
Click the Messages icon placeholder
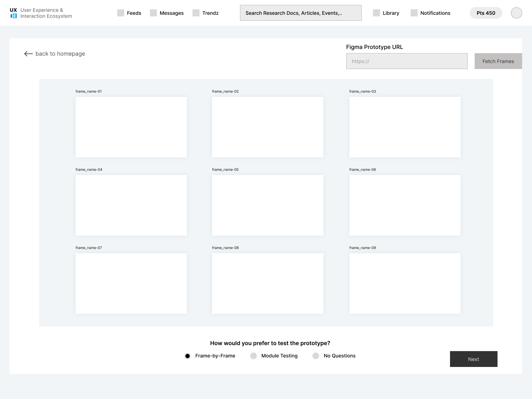coord(153,13)
